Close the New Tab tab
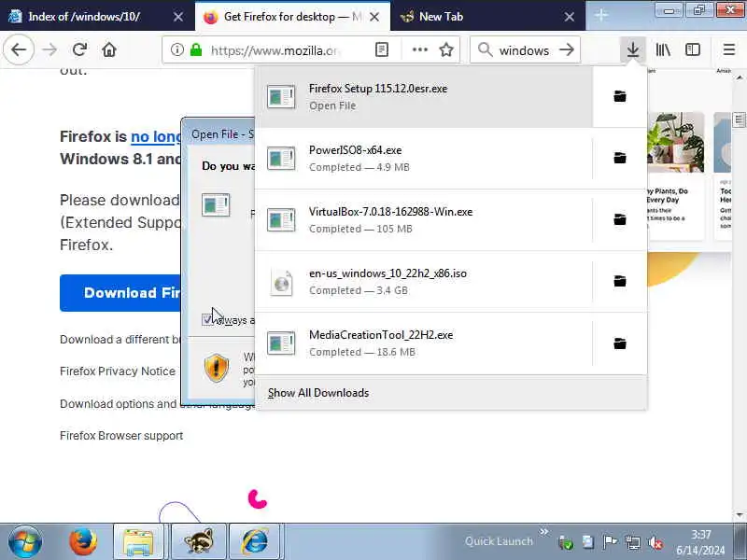Screen dimensions: 747x560 (569, 17)
